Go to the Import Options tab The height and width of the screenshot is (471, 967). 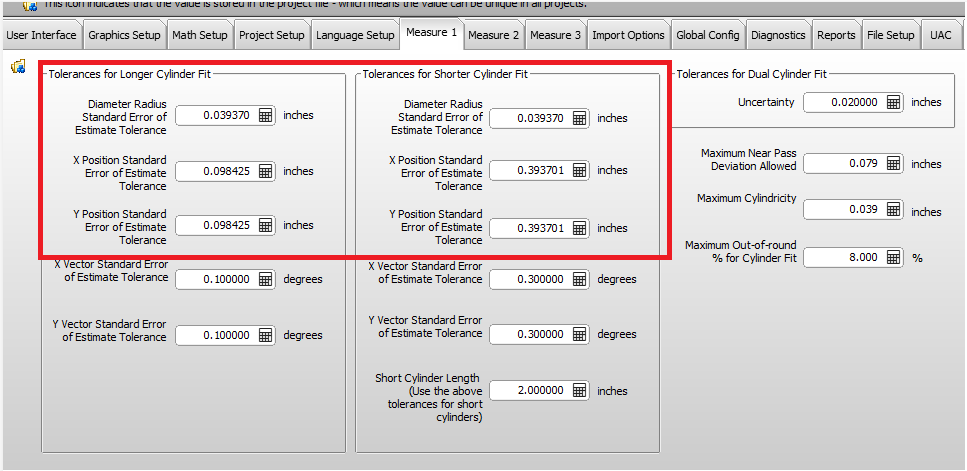pyautogui.click(x=628, y=35)
